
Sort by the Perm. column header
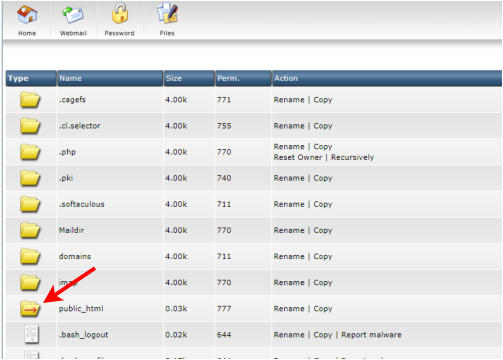[x=228, y=78]
